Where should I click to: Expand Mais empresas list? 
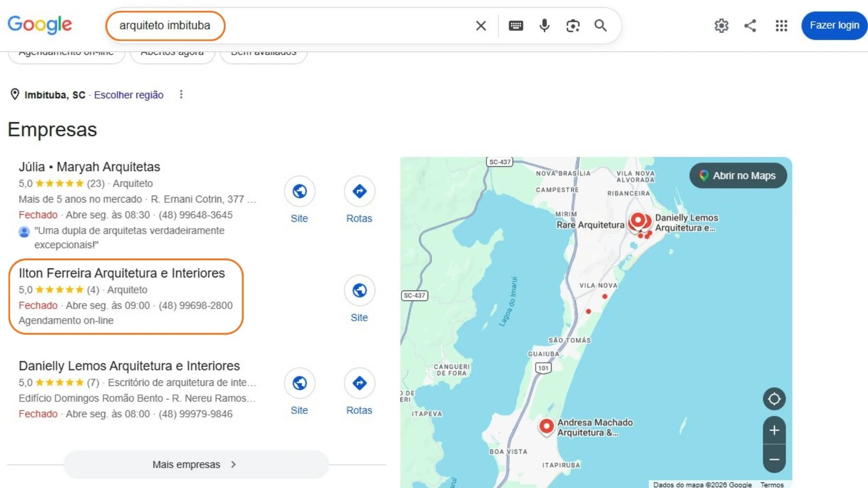(196, 465)
